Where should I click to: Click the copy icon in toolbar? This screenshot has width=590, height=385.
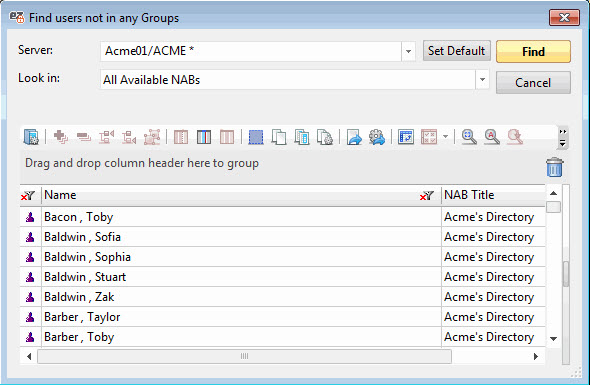pyautogui.click(x=279, y=137)
